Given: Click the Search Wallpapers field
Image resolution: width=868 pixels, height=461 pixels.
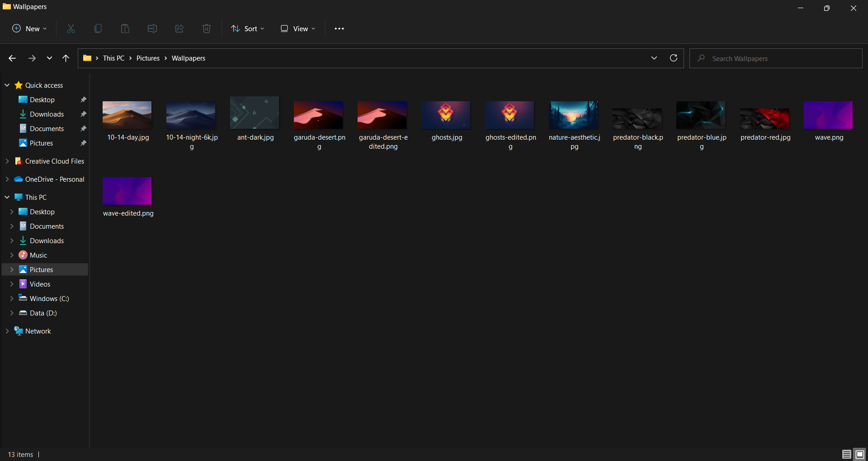Looking at the screenshot, I should [776, 58].
